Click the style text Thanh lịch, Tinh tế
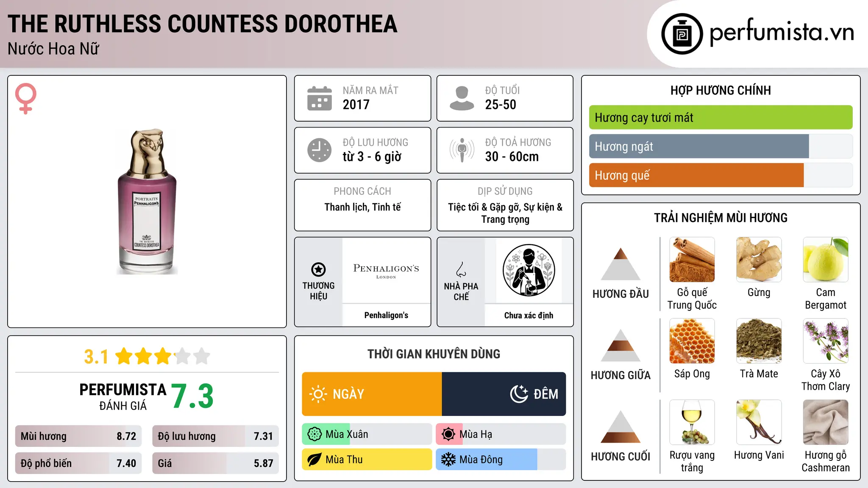This screenshot has height=488, width=868. pos(362,207)
